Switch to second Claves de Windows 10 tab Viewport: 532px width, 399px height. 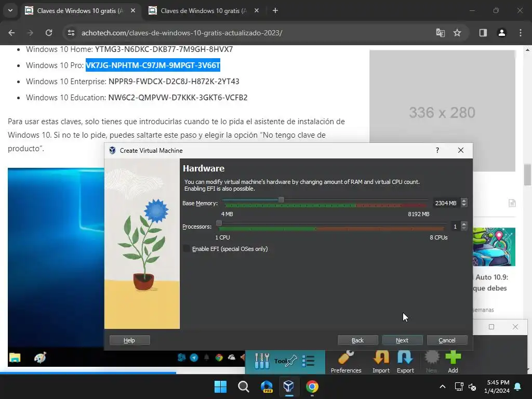[x=204, y=10]
